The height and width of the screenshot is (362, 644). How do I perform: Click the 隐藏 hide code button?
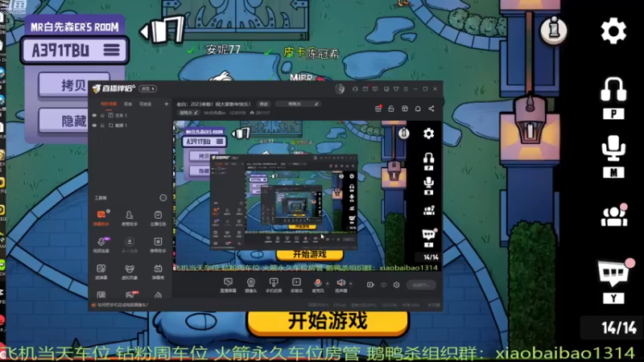(x=74, y=121)
